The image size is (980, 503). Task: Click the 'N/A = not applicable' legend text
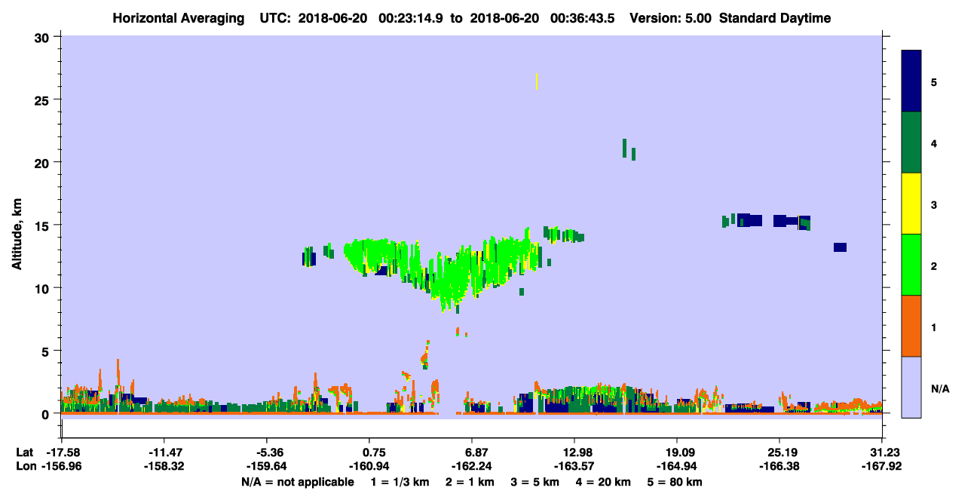[298, 482]
